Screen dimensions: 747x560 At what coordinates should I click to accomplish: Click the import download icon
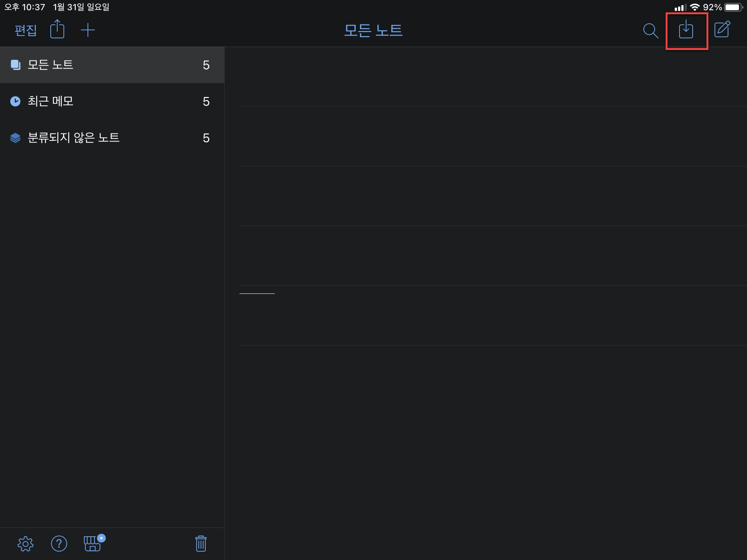coord(686,30)
